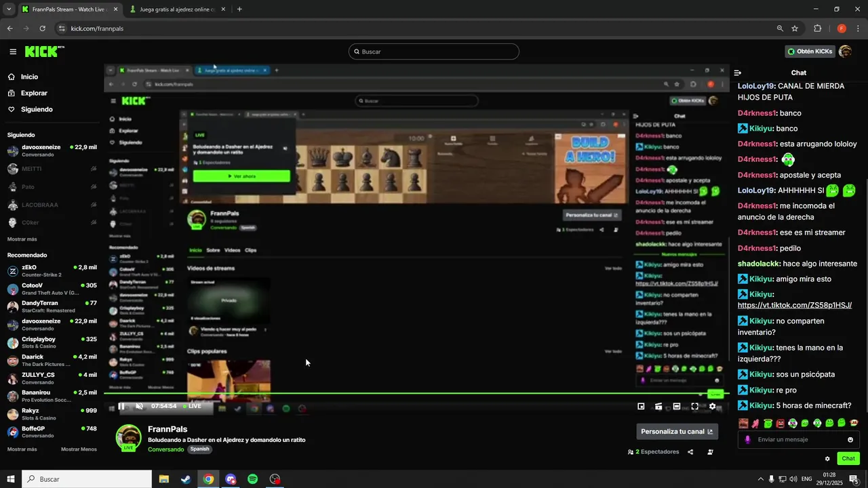Toggle fullscreen for the video player
The height and width of the screenshot is (488, 868).
click(x=694, y=407)
